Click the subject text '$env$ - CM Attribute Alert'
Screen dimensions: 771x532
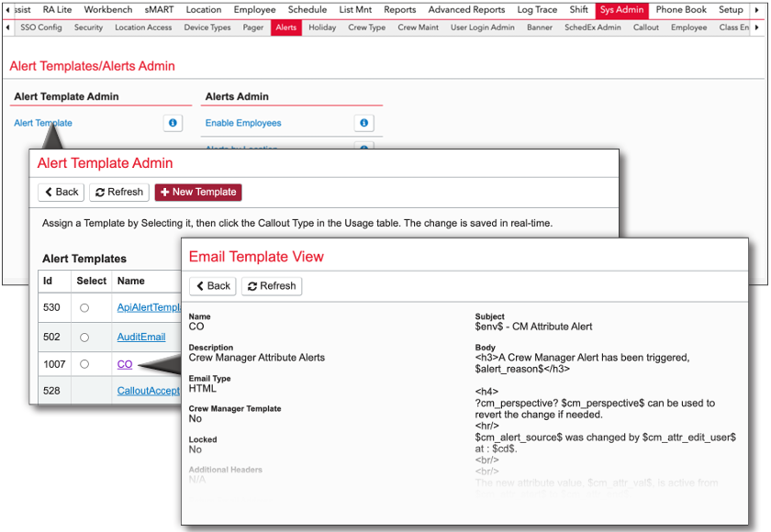pos(533,327)
